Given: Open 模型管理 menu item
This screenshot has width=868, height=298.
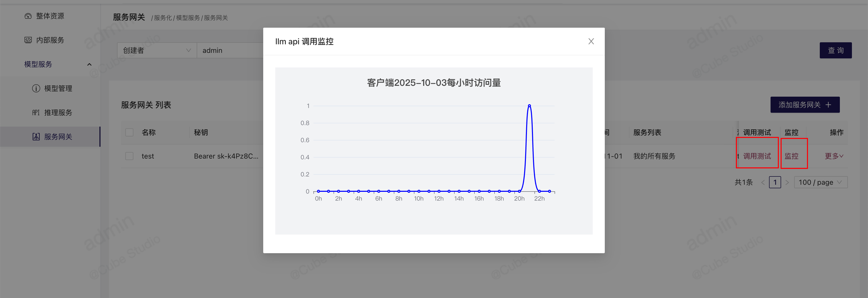Looking at the screenshot, I should pos(58,88).
